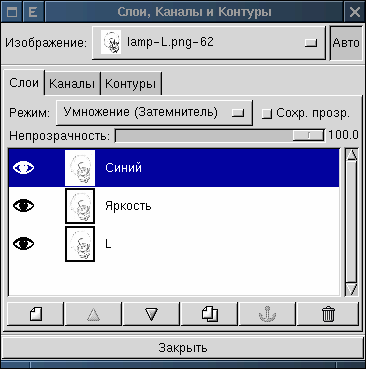Open the Изображение lamp-L.png-62 selector

click(209, 43)
